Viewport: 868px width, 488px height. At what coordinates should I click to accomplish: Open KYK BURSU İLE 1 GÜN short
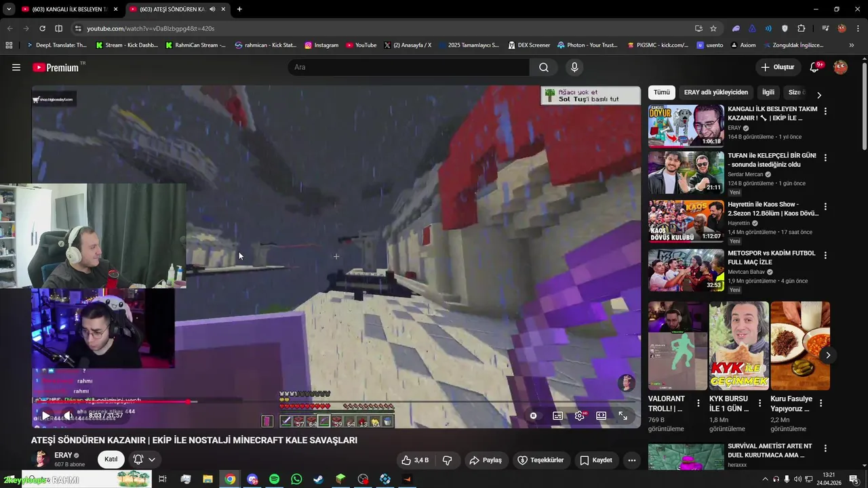point(739,346)
